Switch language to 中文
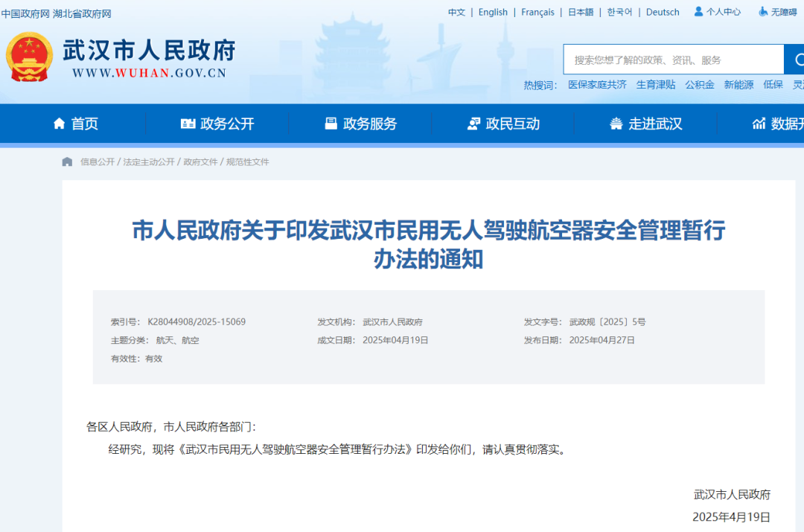804x532 pixels. 456,13
